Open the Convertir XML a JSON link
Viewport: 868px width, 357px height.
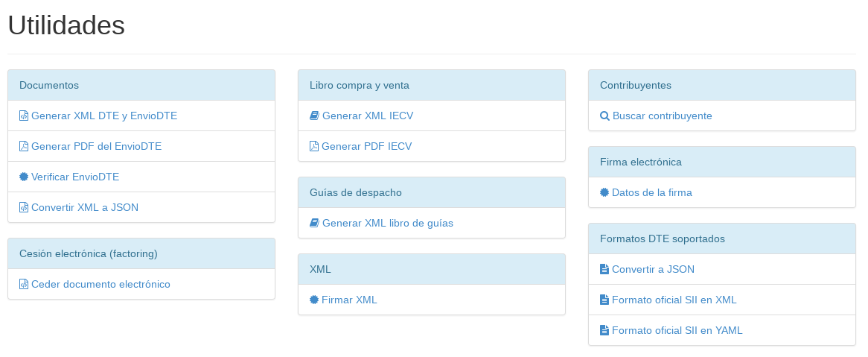point(85,207)
